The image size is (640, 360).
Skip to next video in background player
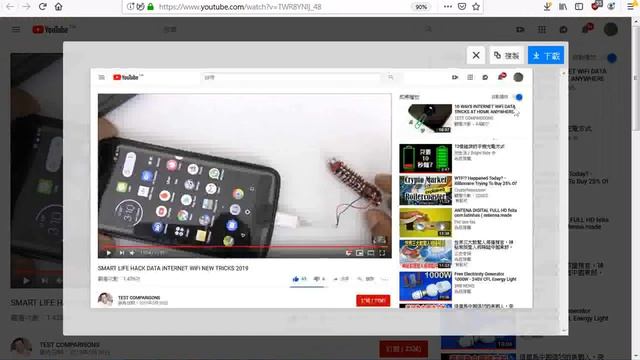click(44, 281)
